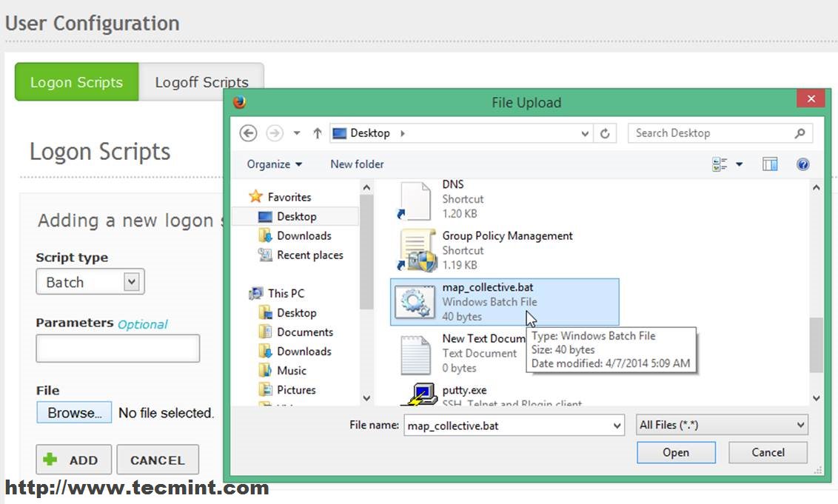Close the File Upload dialog

click(x=811, y=99)
